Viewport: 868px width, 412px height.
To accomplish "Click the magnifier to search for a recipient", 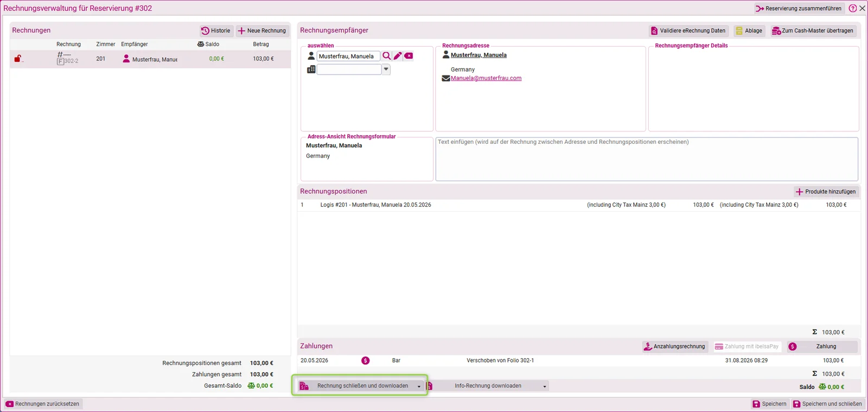I will [387, 56].
